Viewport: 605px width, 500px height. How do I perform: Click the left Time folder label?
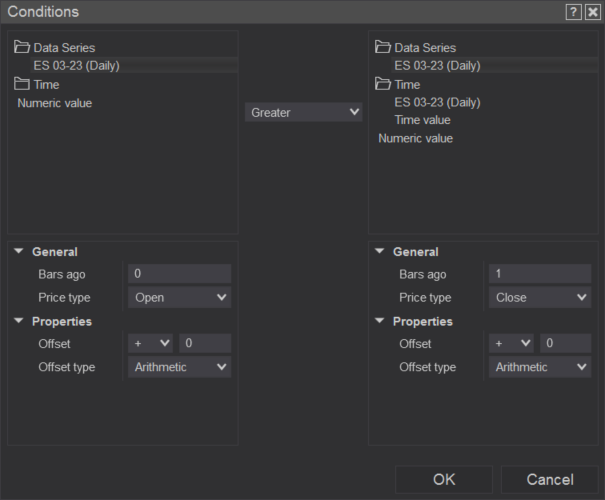46,84
